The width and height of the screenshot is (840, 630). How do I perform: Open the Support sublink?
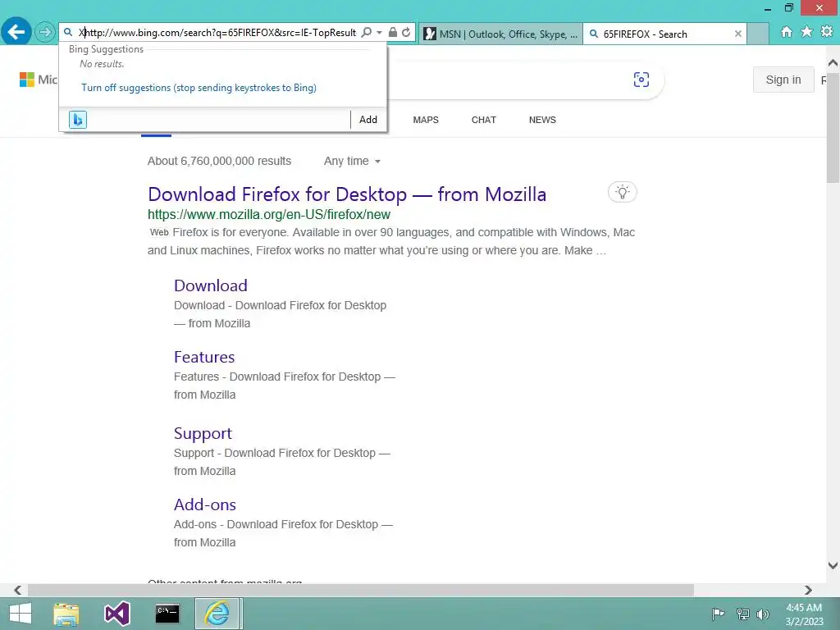(x=203, y=433)
